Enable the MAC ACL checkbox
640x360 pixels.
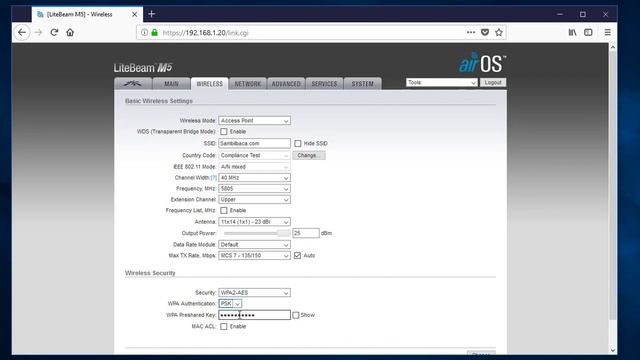click(224, 327)
